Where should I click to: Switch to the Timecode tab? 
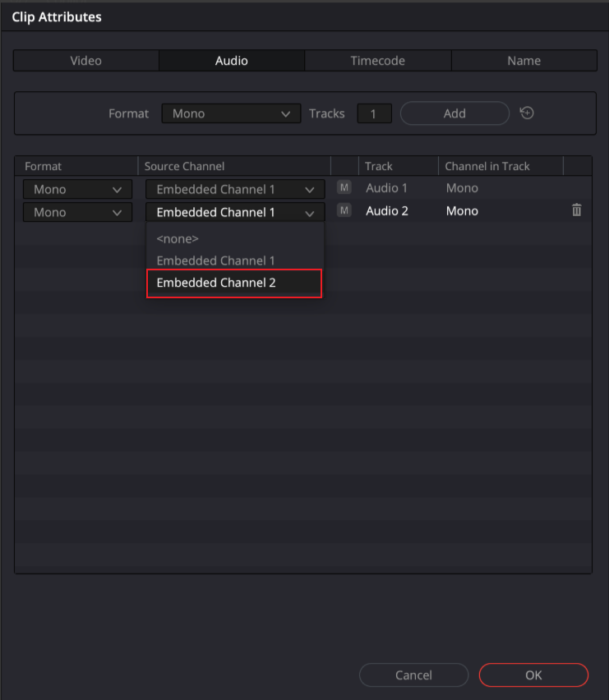377,61
